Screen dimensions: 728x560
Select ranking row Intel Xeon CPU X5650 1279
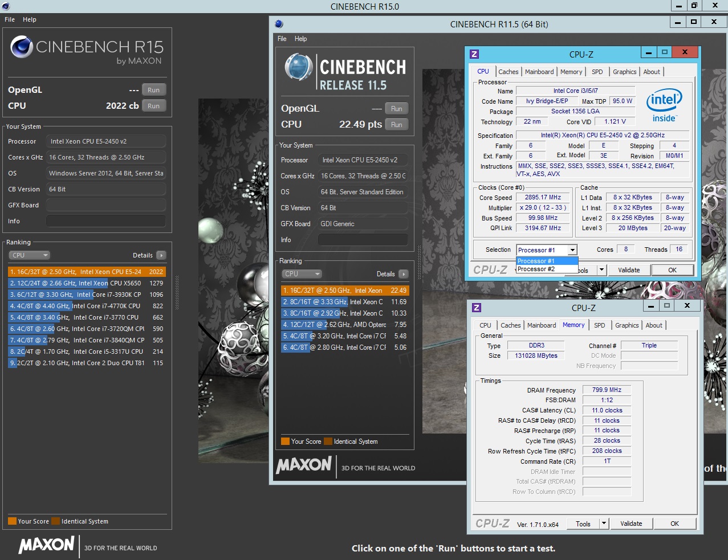(x=87, y=283)
